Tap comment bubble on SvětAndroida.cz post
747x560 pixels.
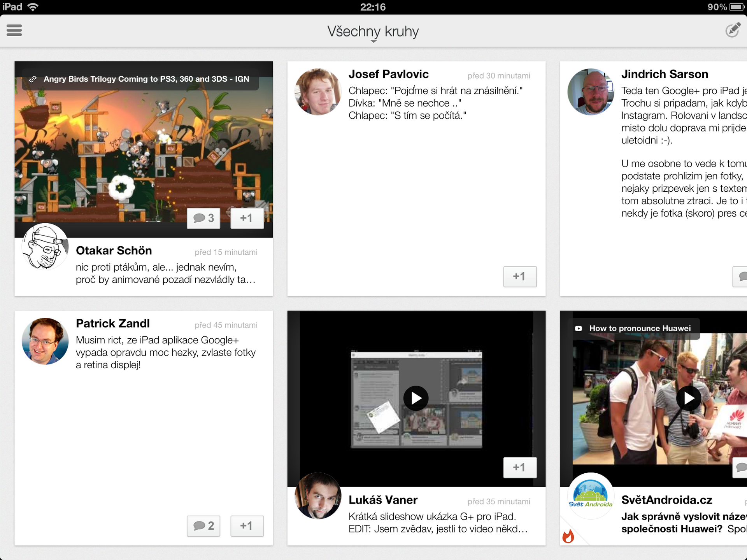tap(742, 468)
